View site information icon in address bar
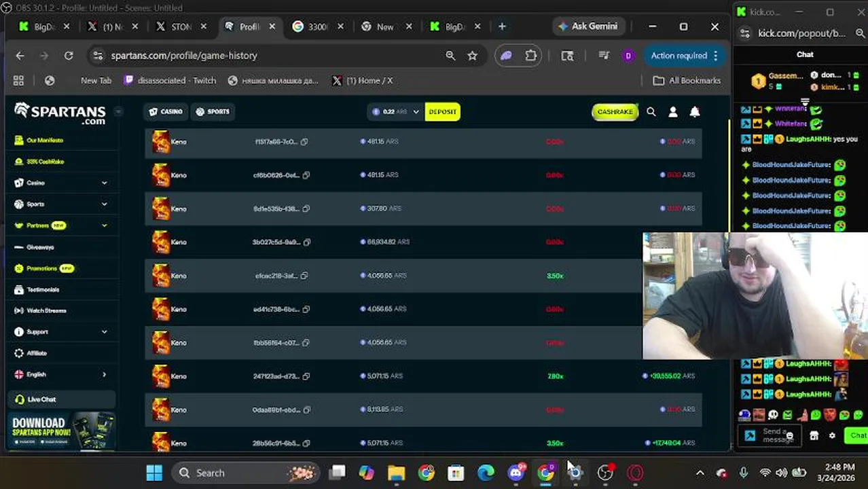 pos(98,56)
